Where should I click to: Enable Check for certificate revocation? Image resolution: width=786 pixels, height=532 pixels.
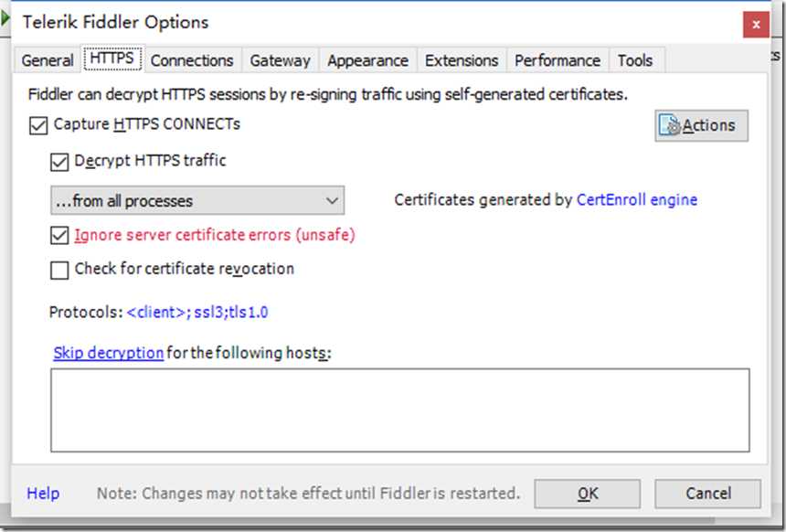[59, 270]
